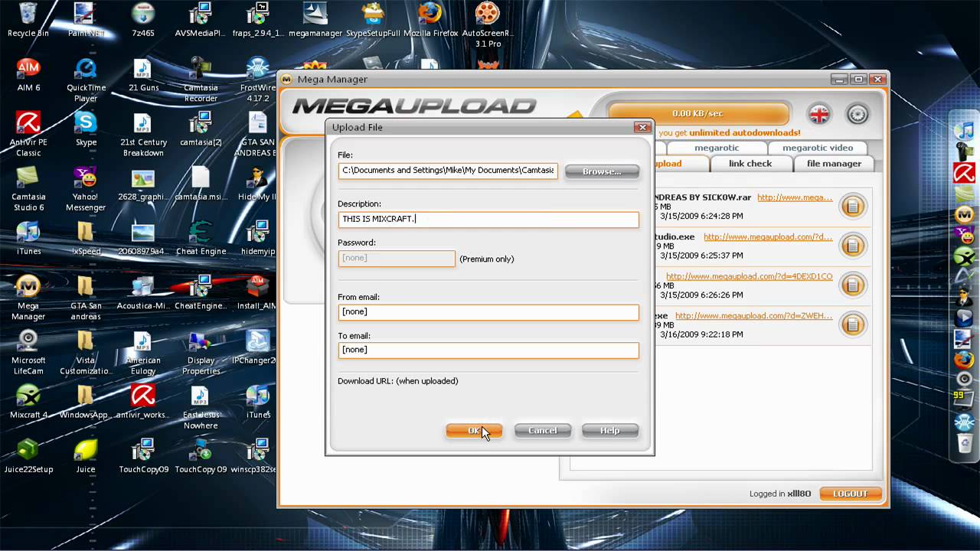Open IPChanger2 desktop icon
Image resolution: width=980 pixels, height=551 pixels.
pos(258,347)
